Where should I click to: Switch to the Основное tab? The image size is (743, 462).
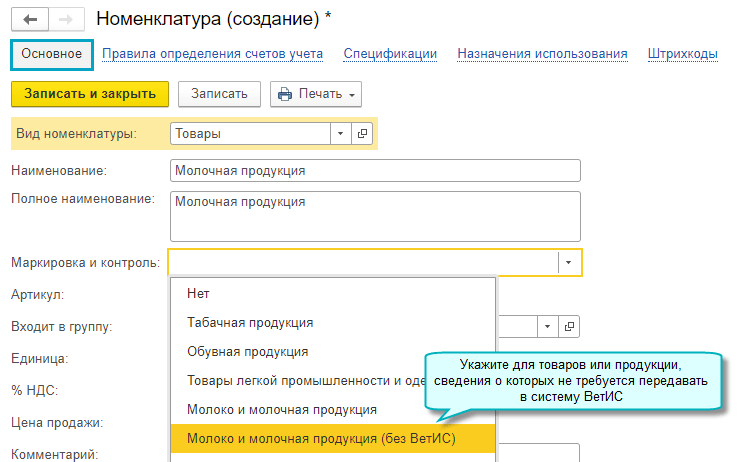(51, 54)
